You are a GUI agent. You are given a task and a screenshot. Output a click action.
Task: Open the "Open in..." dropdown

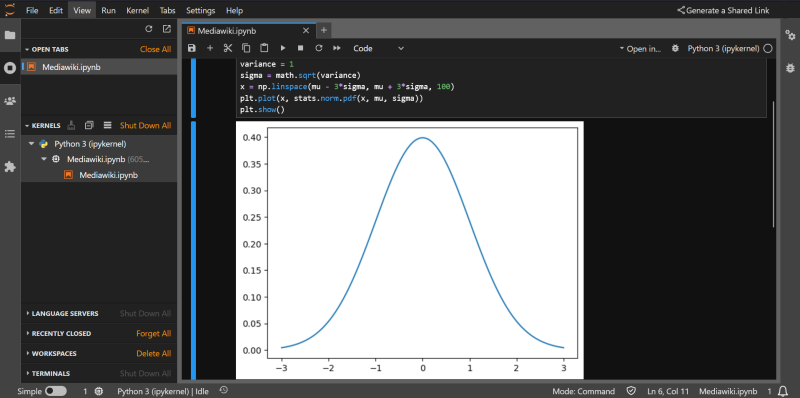pos(640,48)
